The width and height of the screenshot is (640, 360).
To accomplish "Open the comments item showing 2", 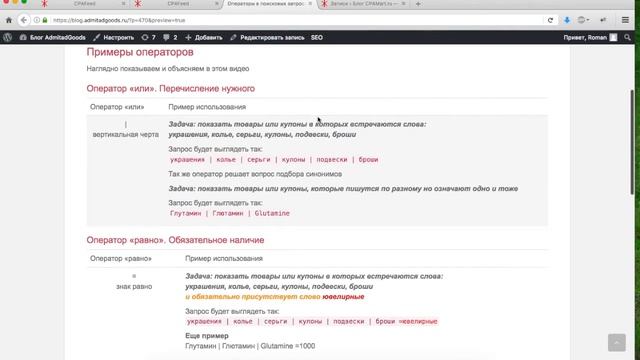I will tap(170, 37).
